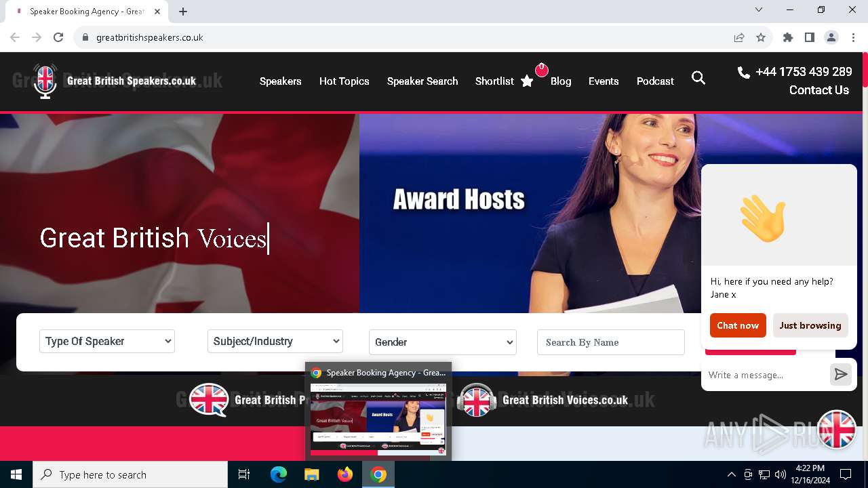The width and height of the screenshot is (868, 488).
Task: Bookmark this page with the star icon
Action: click(761, 37)
